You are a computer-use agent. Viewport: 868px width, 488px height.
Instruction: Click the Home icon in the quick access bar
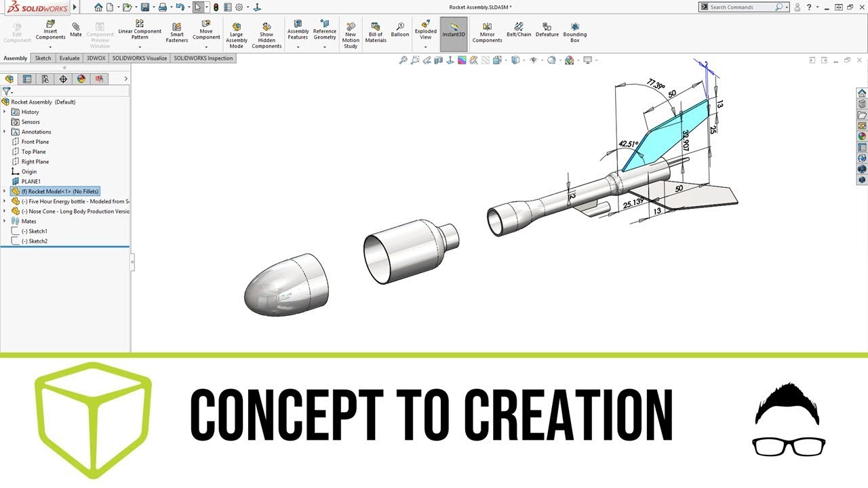98,7
